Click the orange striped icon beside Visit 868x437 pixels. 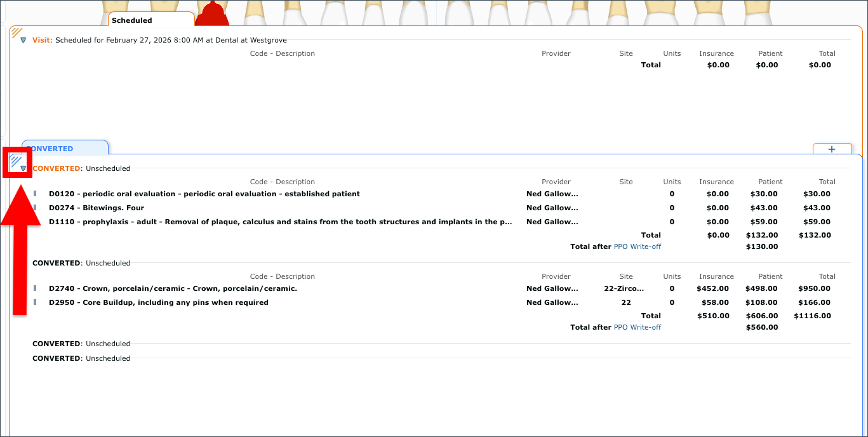[x=17, y=32]
